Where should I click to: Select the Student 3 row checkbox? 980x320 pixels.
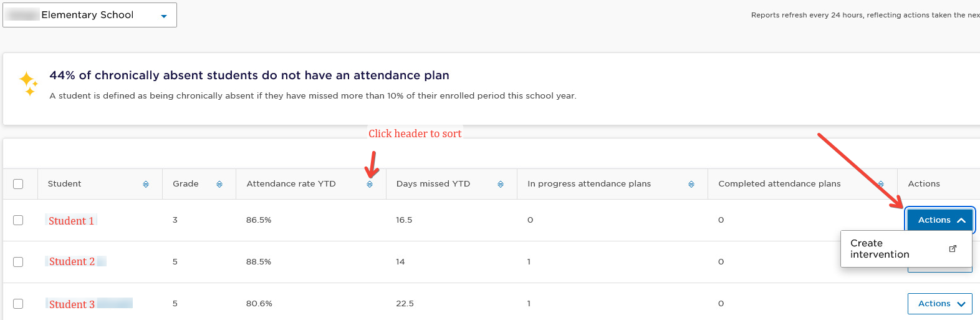[18, 304]
